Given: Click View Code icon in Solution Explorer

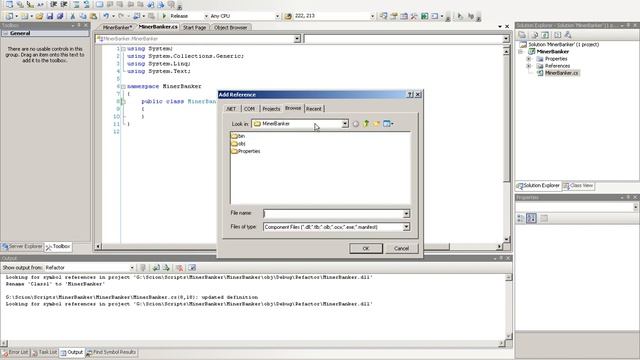Looking at the screenshot, I should (x=558, y=35).
